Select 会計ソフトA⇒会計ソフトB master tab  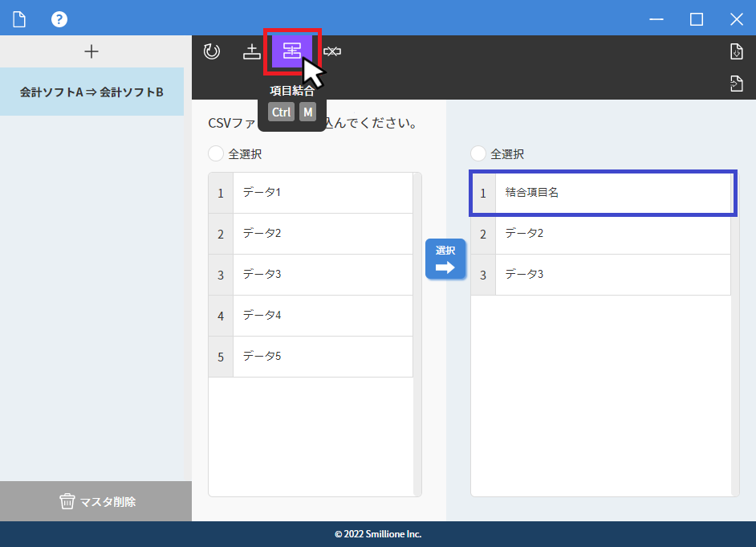[91, 92]
